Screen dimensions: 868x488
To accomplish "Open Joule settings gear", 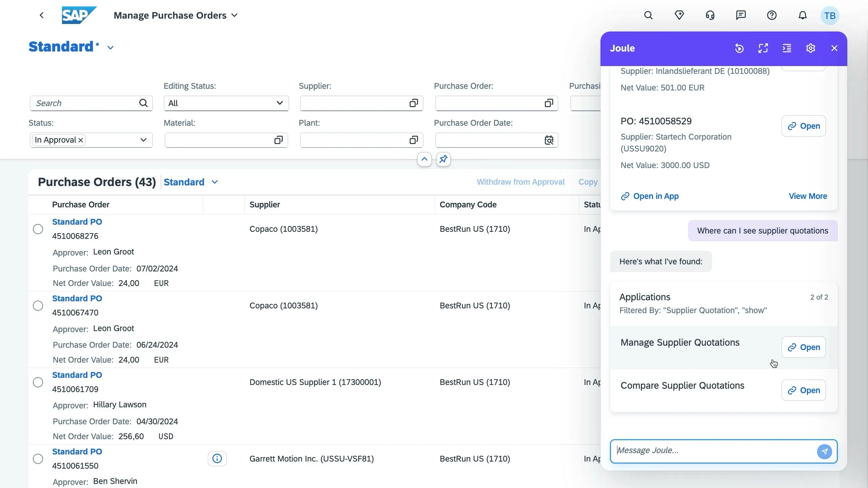I will pyautogui.click(x=810, y=48).
